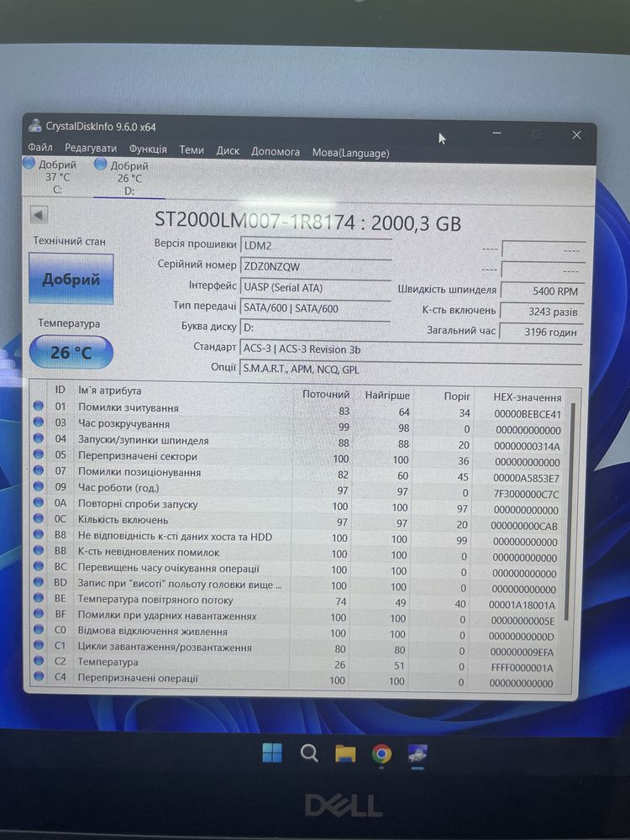Click the status dot for attribute C1
Screen dimensions: 630x840
(x=38, y=645)
